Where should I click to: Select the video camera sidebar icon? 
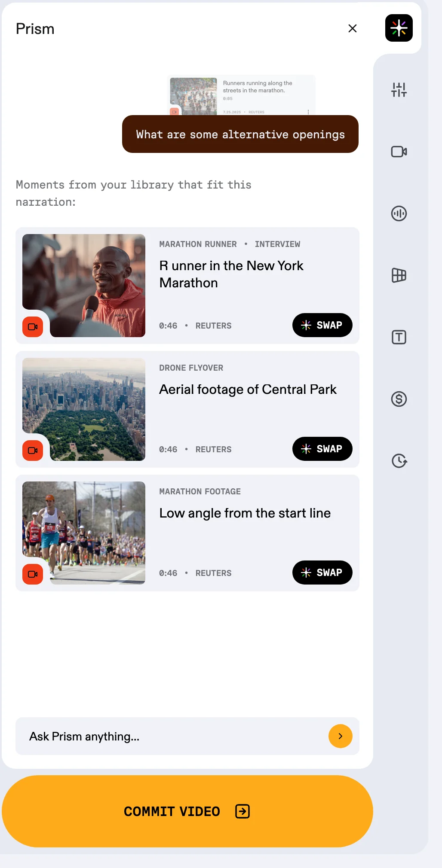pyautogui.click(x=399, y=152)
